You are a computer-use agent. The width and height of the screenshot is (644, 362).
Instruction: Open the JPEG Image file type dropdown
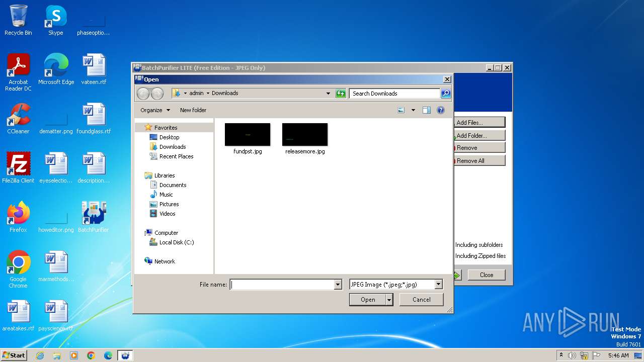click(395, 285)
